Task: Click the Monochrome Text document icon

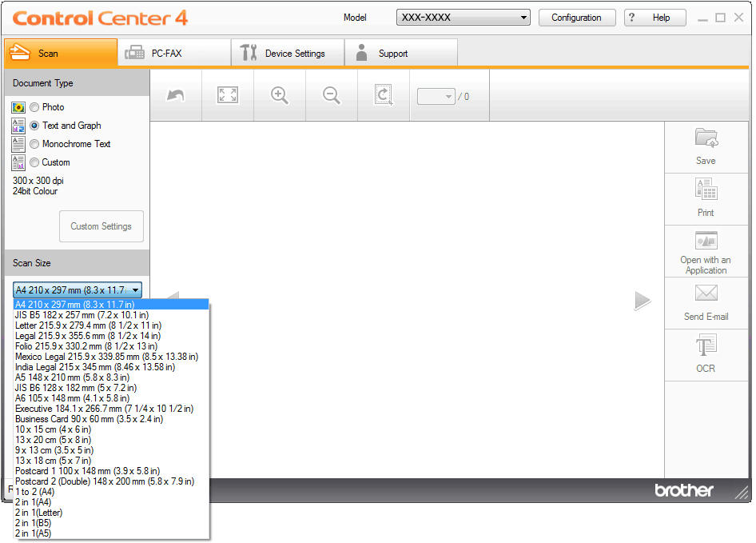Action: 18,144
